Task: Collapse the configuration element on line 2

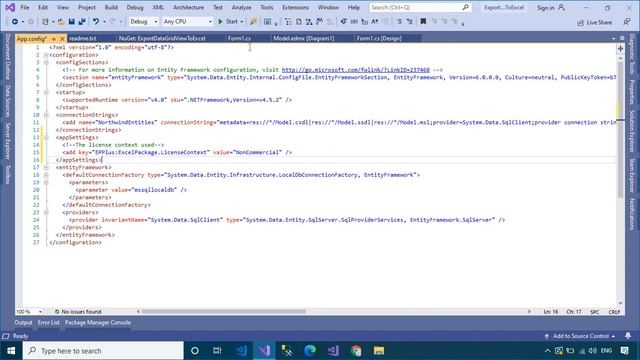Action: click(46, 55)
